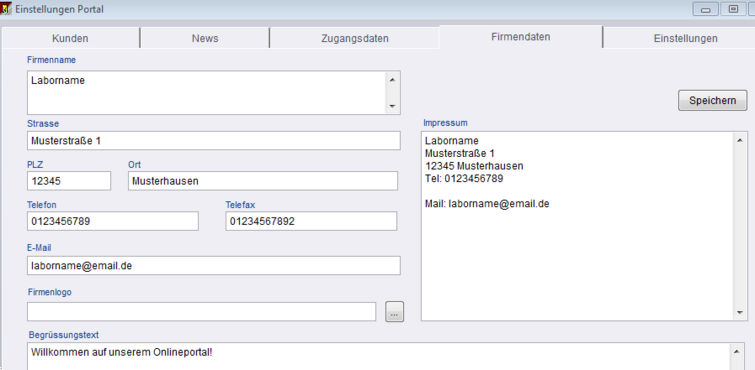The image size is (755, 370).
Task: Switch to the Kunden tab
Action: coord(70,39)
